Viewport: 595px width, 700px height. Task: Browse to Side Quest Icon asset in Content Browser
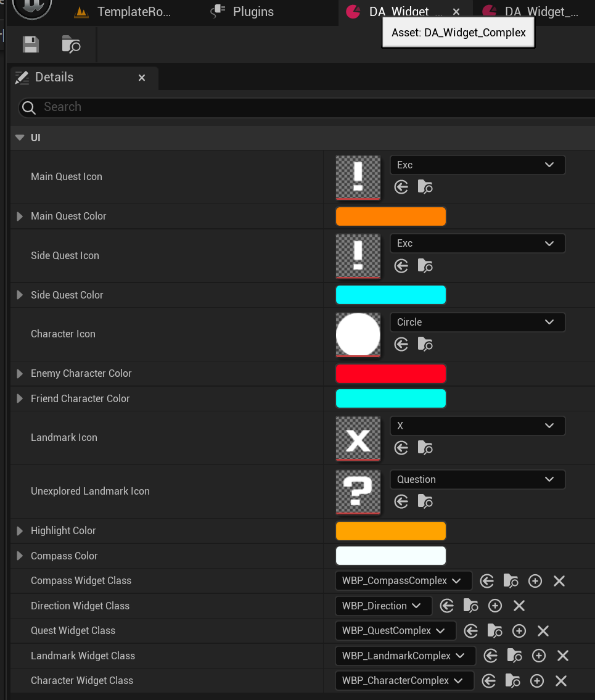425,266
